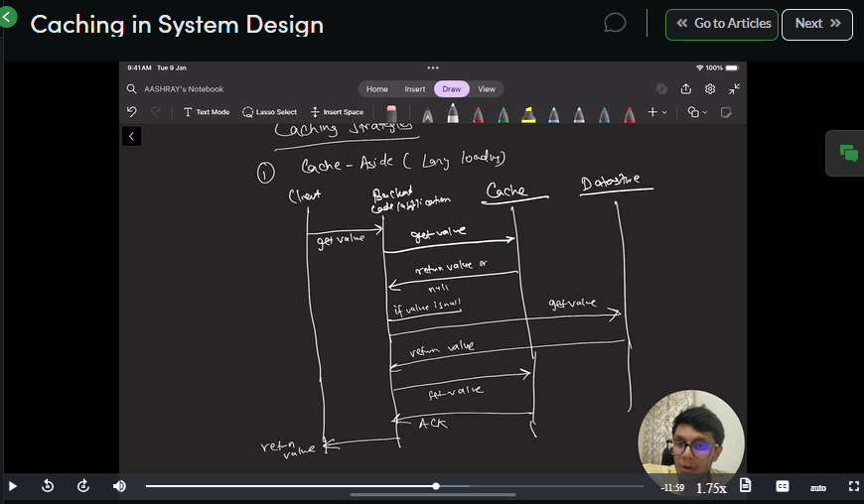Click the Go to Articles button
Viewport: 864px width, 504px height.
(722, 24)
